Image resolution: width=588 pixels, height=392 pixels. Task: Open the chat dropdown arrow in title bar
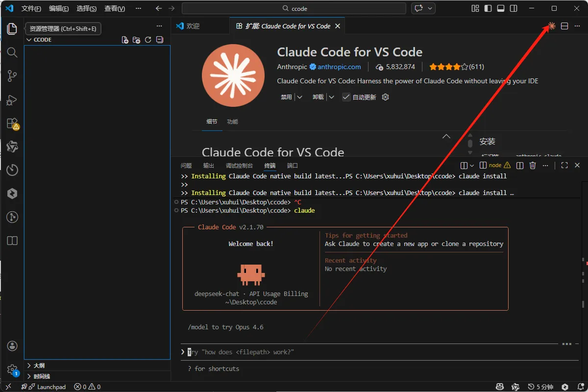(x=430, y=8)
